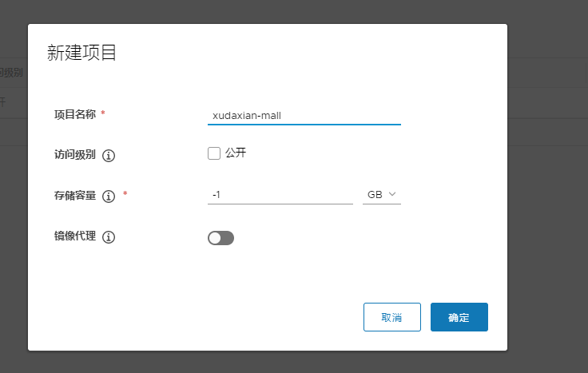Click the chevron arrow next to GB

[x=392, y=194]
